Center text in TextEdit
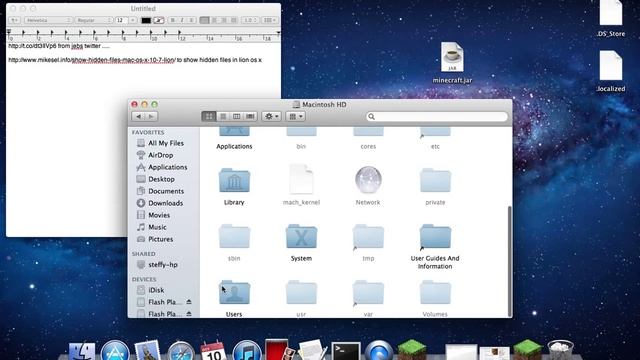Viewport: 640px width, 360px height. (214, 20)
